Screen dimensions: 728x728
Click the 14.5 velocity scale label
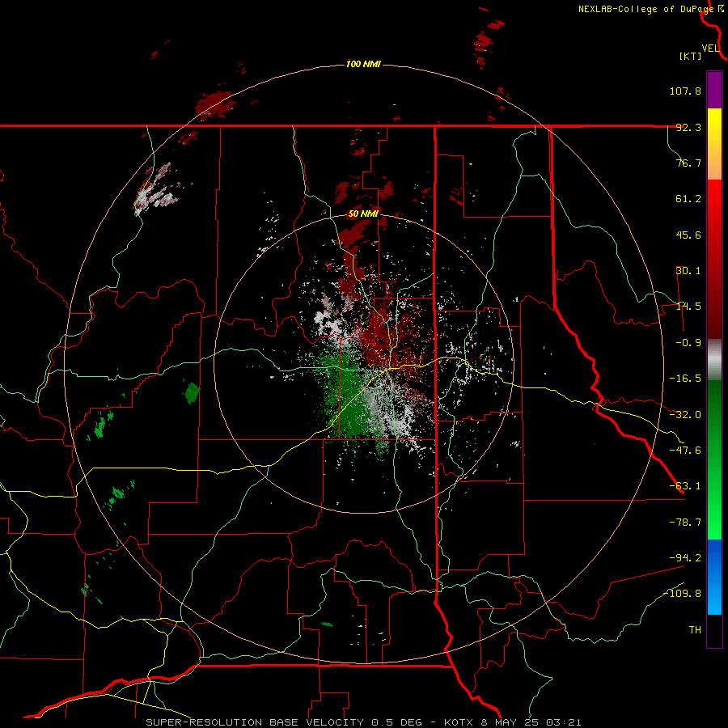[688, 307]
